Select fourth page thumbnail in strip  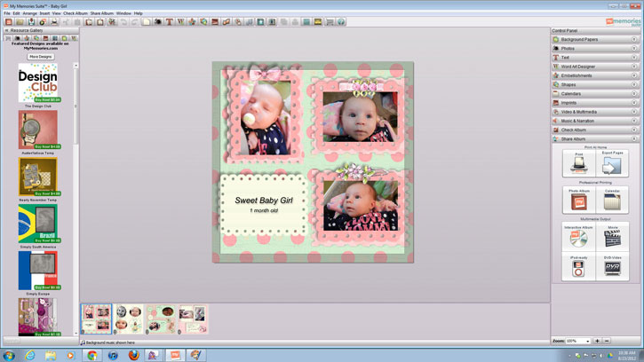point(193,319)
